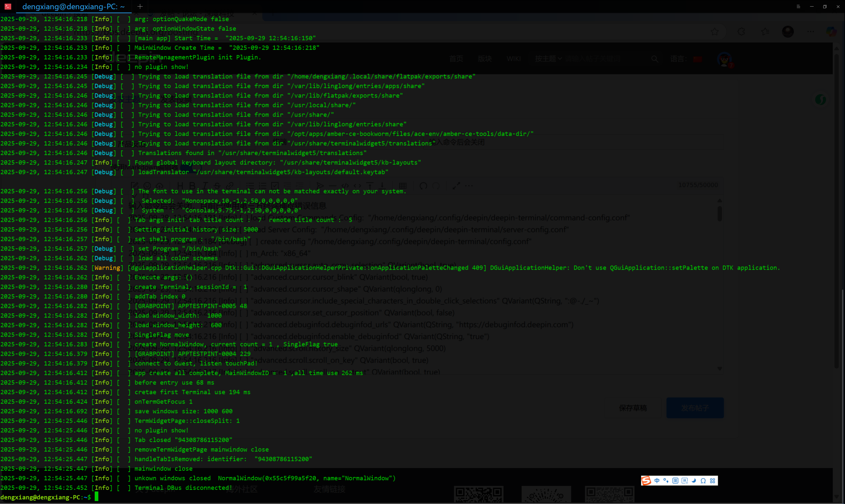Click log text 'Setting initial history size: 5000'
Screen dimensions: 845x504
196,230
